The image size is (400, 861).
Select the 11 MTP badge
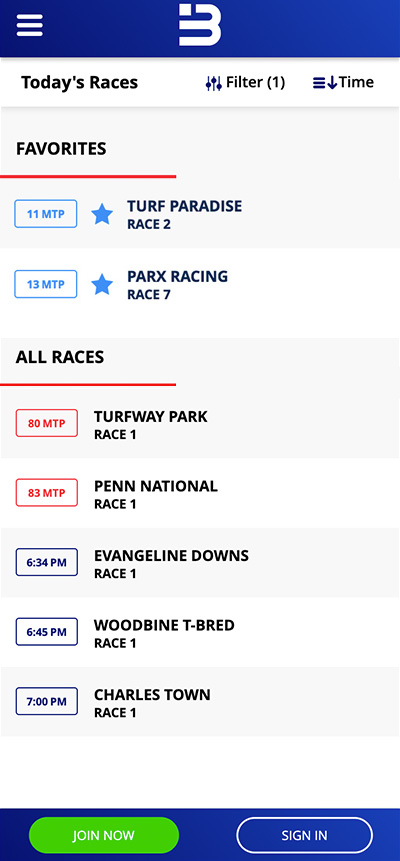pyautogui.click(x=46, y=214)
